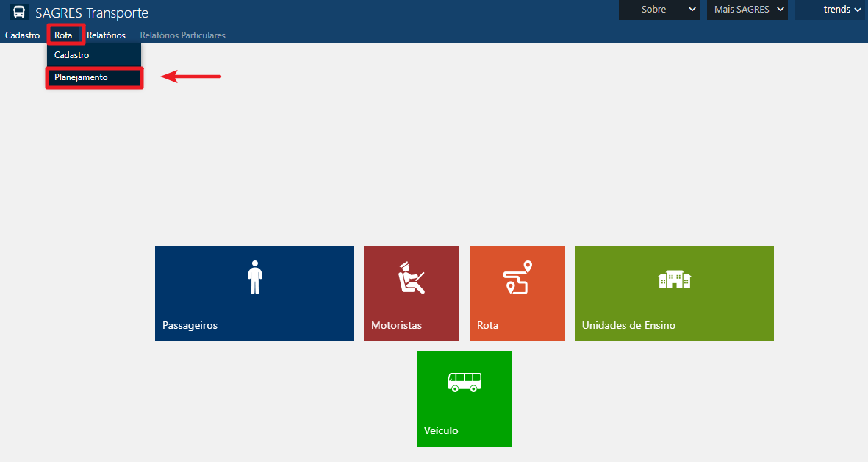This screenshot has height=462, width=868.
Task: Select Planejamento from the Rota submenu
Action: 81,77
